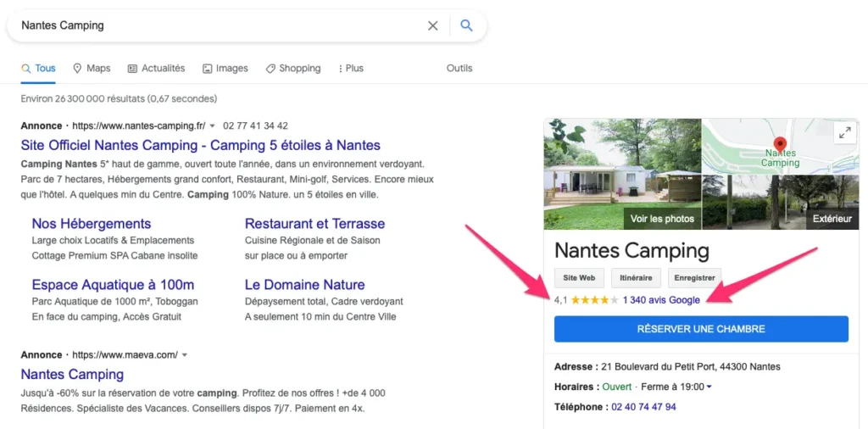
Task: Open the Le Domaine Nature sitelink
Action: point(304,285)
